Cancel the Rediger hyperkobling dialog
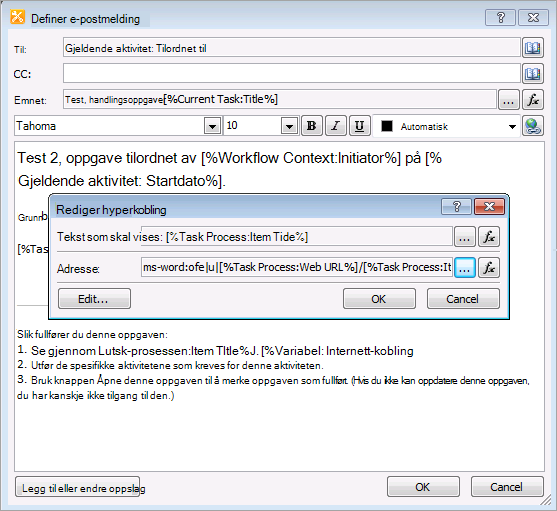 point(463,299)
